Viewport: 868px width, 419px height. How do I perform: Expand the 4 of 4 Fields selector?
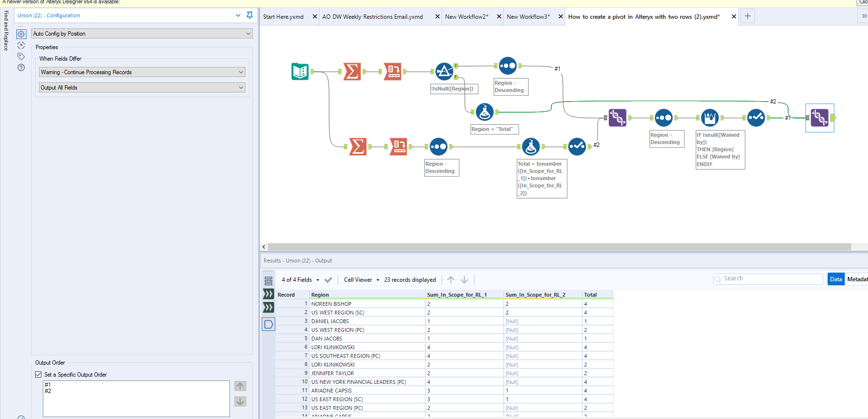(x=300, y=280)
